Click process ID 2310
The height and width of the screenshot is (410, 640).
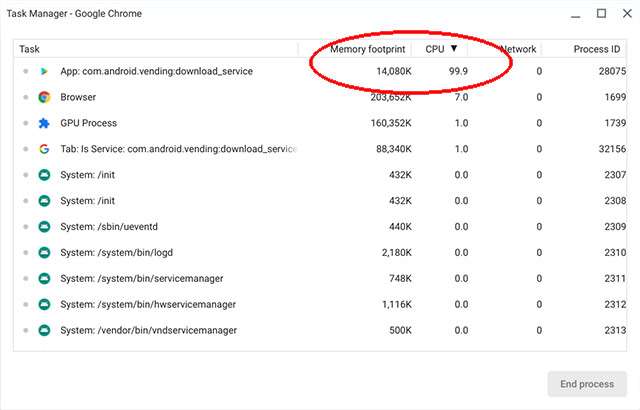click(615, 253)
